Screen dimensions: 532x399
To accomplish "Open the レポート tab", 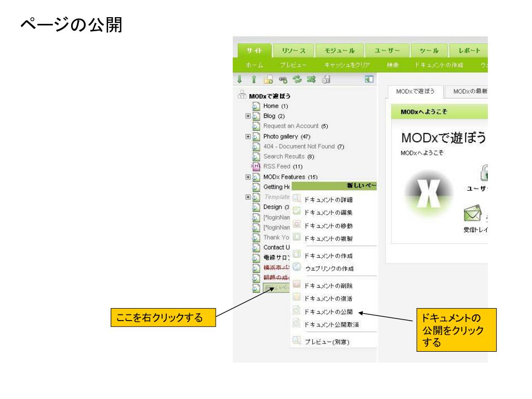I will [469, 50].
